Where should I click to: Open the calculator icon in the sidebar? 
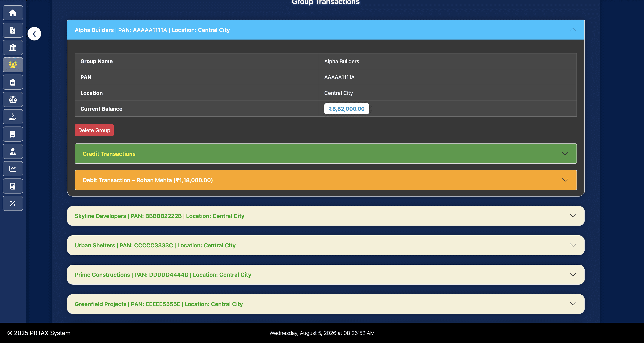point(13,186)
